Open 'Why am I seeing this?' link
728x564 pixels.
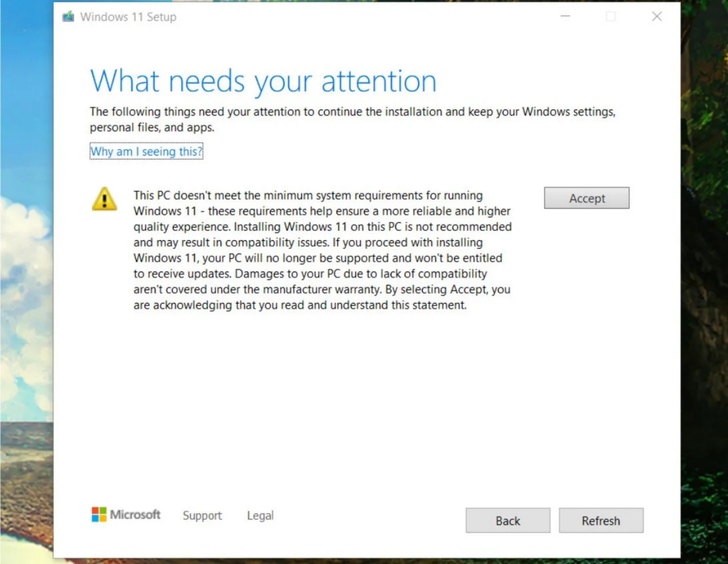(146, 151)
